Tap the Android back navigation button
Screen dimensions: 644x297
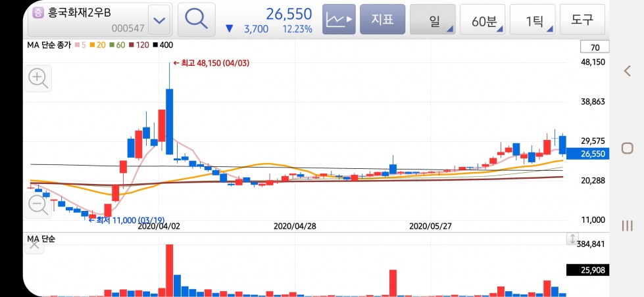(x=627, y=71)
